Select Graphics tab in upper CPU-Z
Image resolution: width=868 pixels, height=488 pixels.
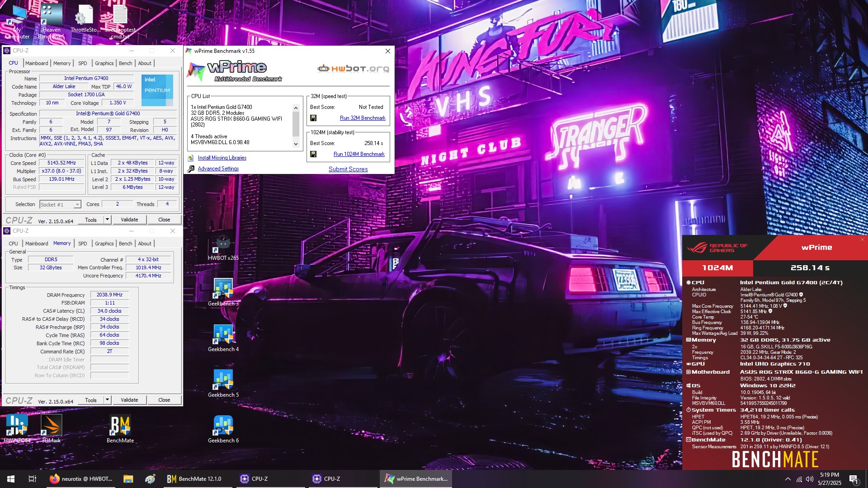tap(104, 63)
